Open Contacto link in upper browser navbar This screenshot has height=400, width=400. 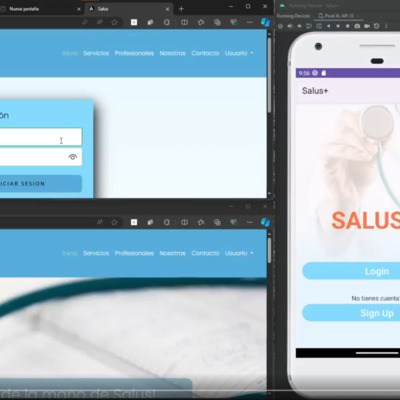tap(205, 53)
